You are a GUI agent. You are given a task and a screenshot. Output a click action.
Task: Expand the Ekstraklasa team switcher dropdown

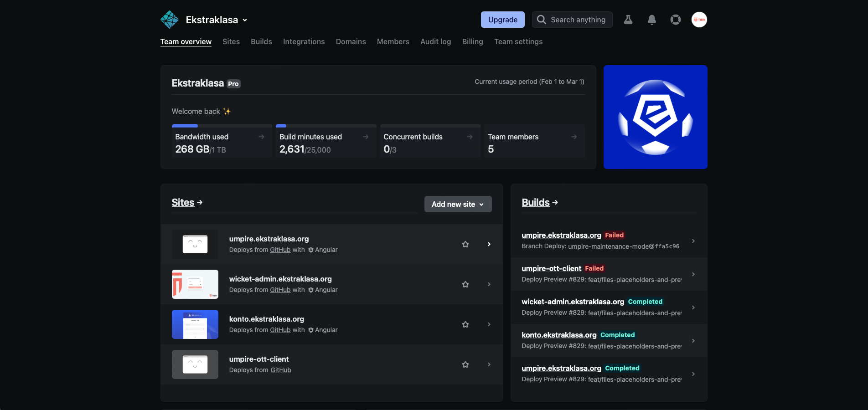pyautogui.click(x=217, y=20)
